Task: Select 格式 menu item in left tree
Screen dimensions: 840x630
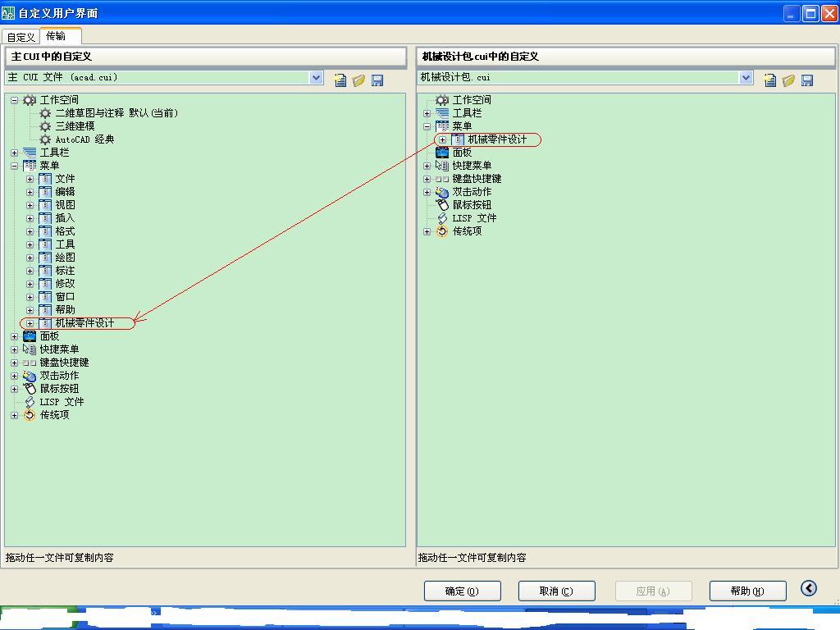Action: (65, 231)
